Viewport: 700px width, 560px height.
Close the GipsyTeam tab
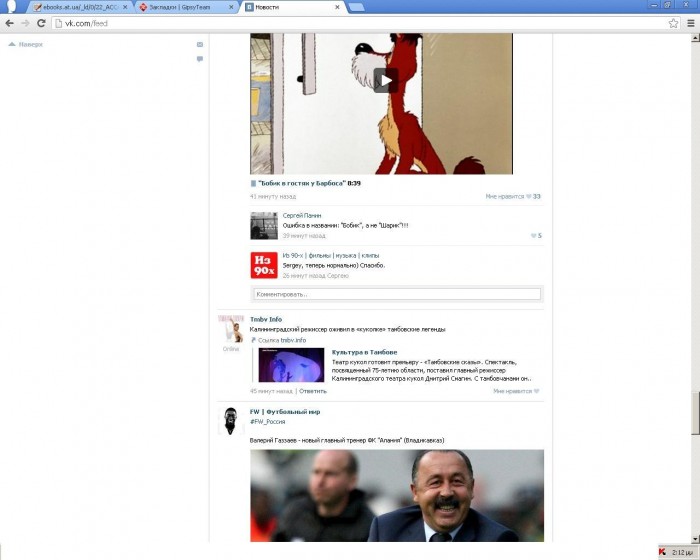231,7
